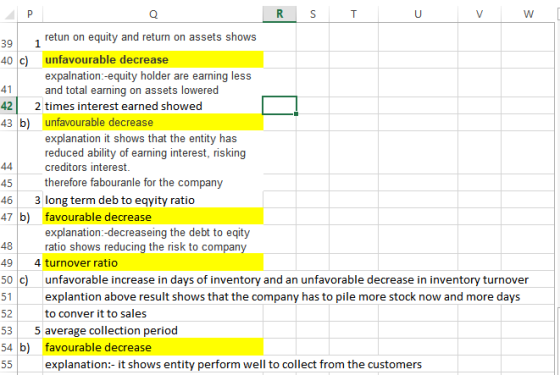Click cell 'average collection period'
Screen dimensions: 560x375
pos(153,330)
